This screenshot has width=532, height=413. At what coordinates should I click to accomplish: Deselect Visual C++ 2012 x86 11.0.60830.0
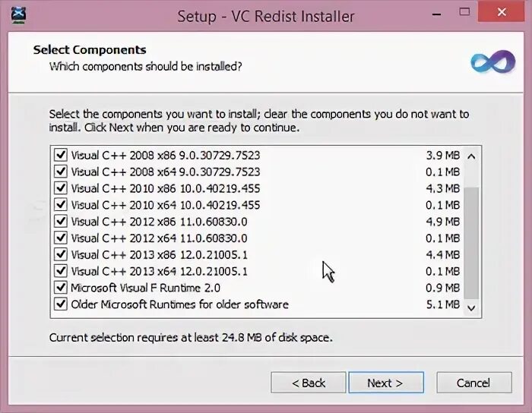click(x=61, y=222)
